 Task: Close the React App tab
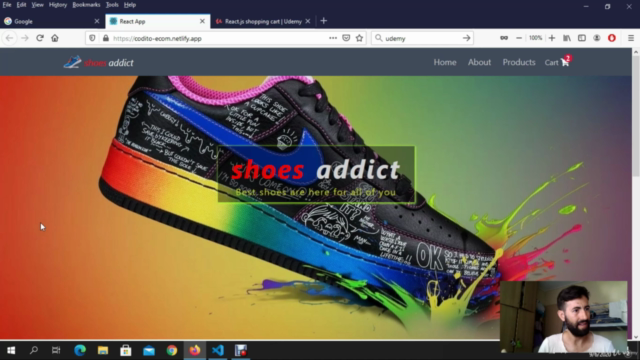(x=202, y=21)
